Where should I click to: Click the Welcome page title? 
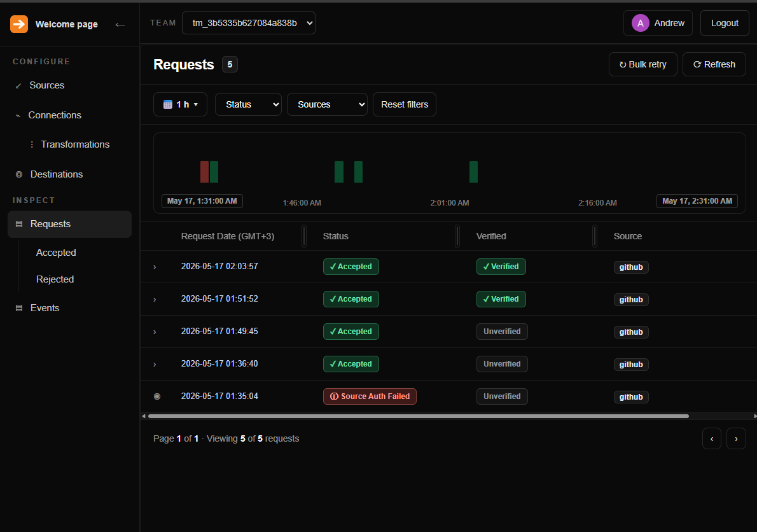click(67, 24)
